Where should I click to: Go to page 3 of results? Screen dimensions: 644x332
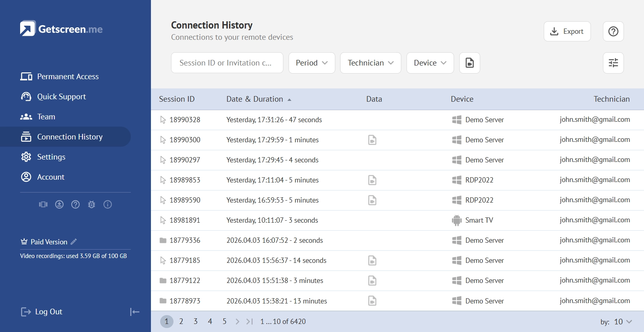click(x=196, y=322)
